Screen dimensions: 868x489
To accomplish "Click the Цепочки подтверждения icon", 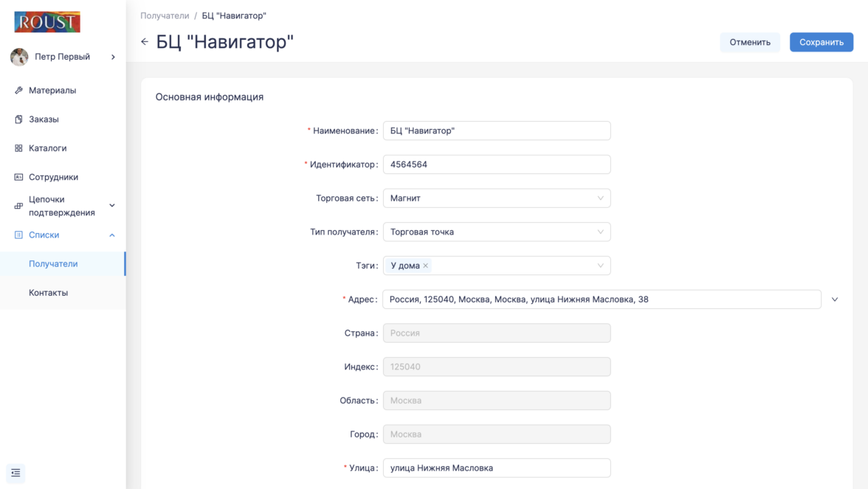I will pos(18,206).
